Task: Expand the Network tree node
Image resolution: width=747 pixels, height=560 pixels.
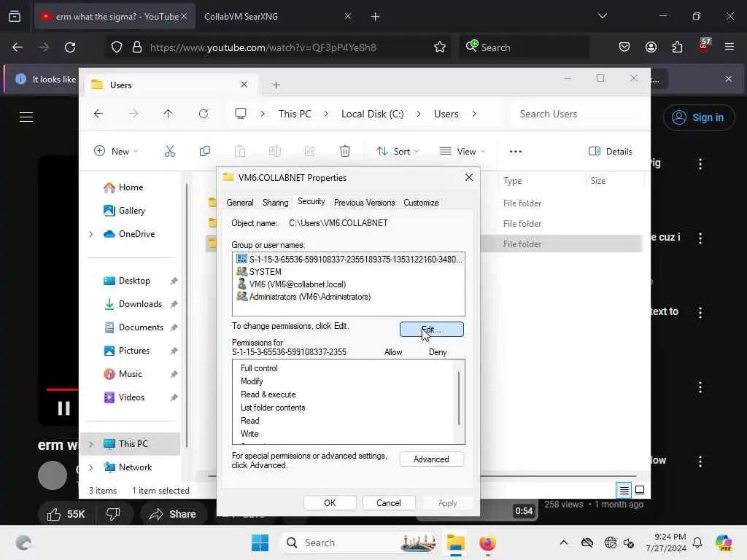Action: (x=91, y=467)
